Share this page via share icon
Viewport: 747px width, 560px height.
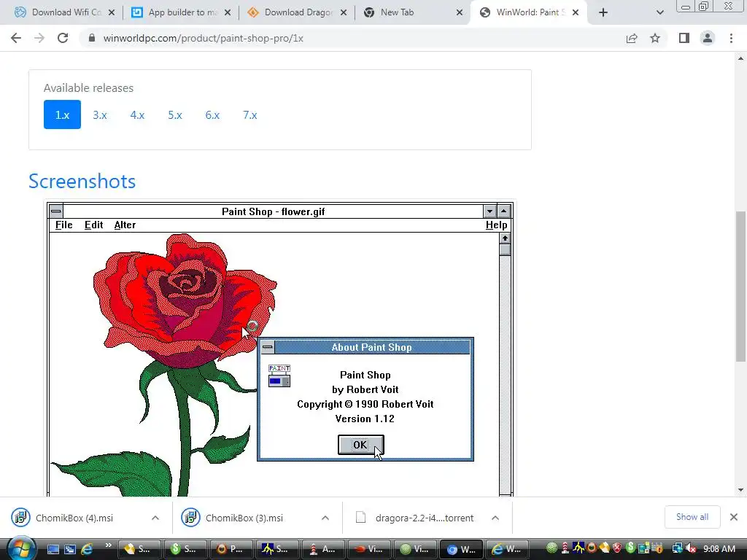coord(632,38)
